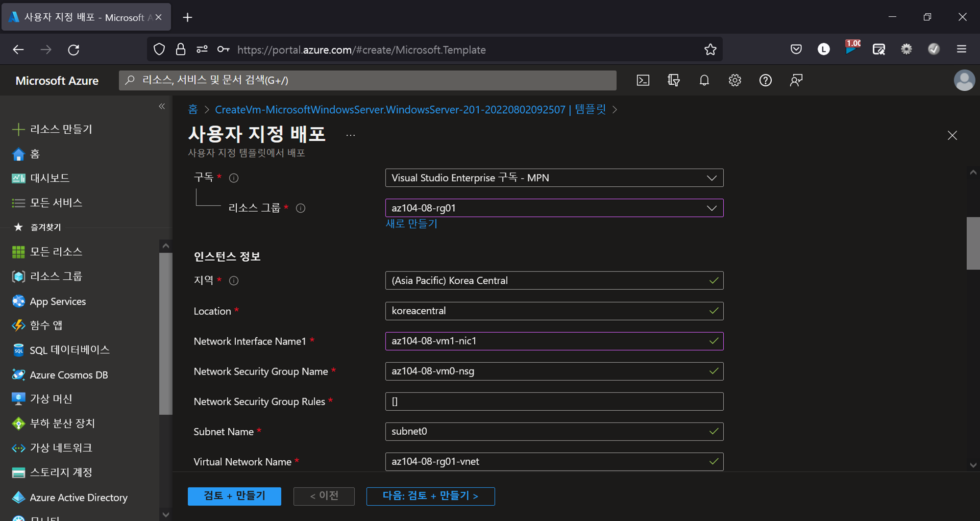Click 홈 breadcrumb link
Image resolution: width=980 pixels, height=521 pixels.
coord(193,109)
